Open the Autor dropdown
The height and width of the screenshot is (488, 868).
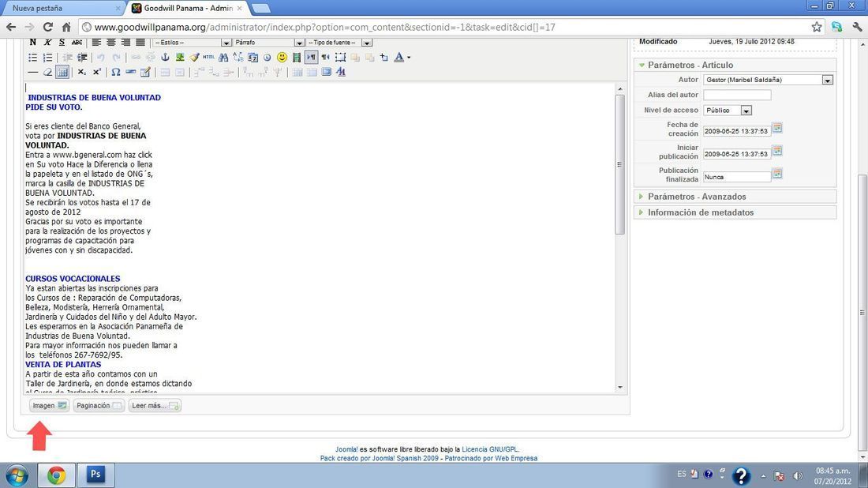click(769, 80)
